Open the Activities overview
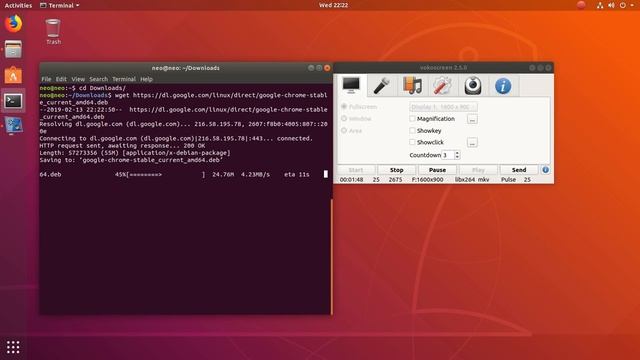Image resolution: width=640 pixels, height=360 pixels. pyautogui.click(x=18, y=5)
